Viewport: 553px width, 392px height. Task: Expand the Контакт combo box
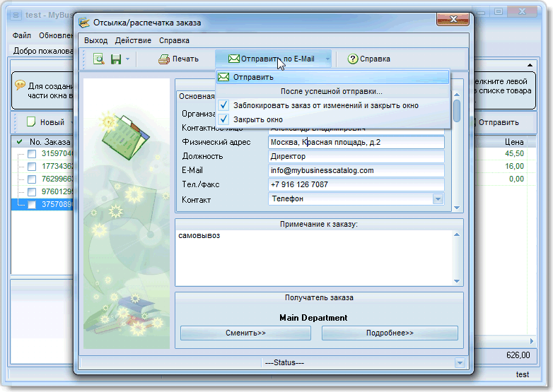[438, 200]
